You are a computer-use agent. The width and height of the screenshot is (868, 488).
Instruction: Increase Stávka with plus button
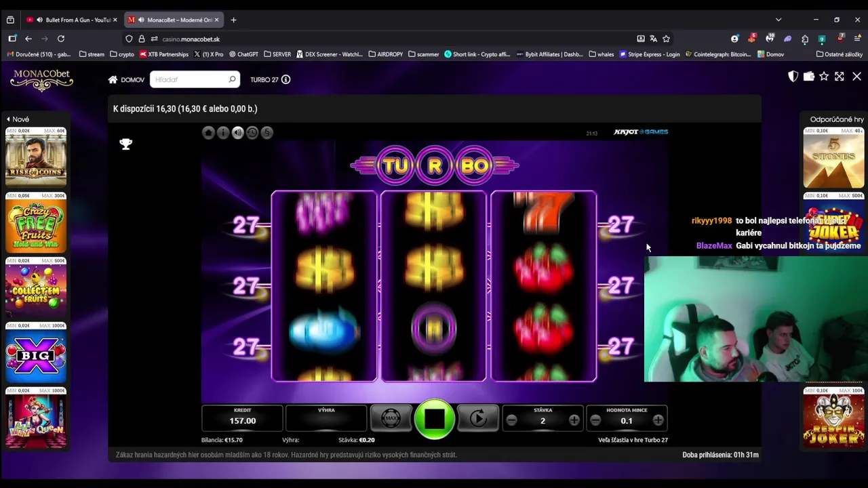point(574,421)
